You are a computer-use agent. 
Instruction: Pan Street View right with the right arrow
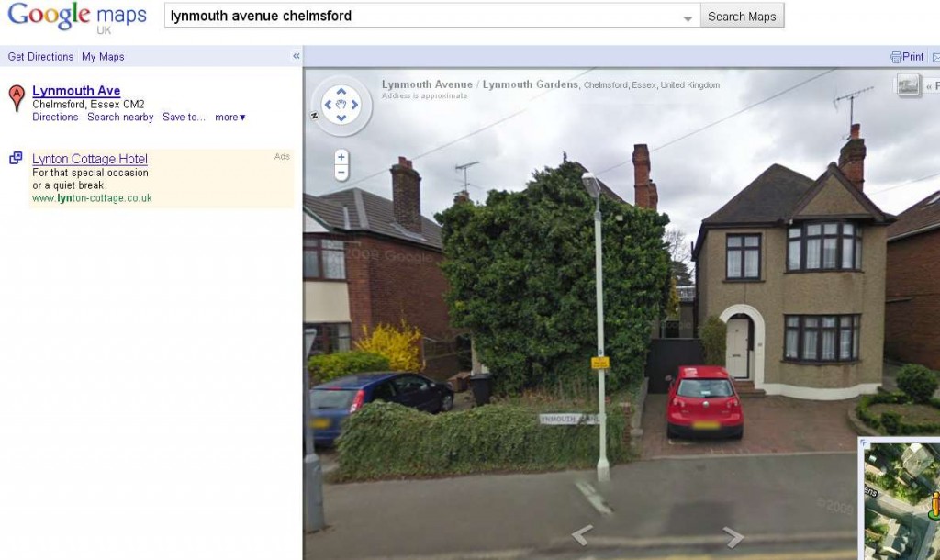point(355,105)
